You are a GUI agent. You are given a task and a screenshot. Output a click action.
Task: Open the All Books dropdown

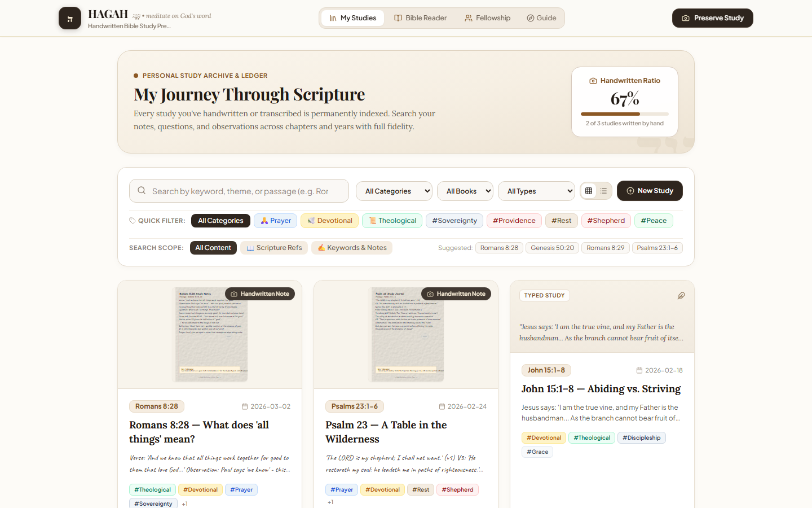[465, 191]
